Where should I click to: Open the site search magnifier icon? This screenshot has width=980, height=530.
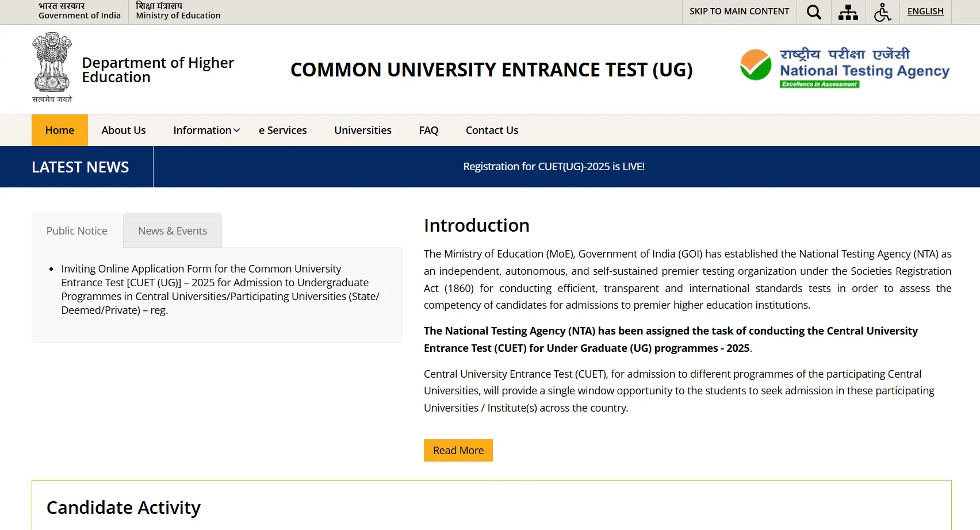pyautogui.click(x=814, y=12)
